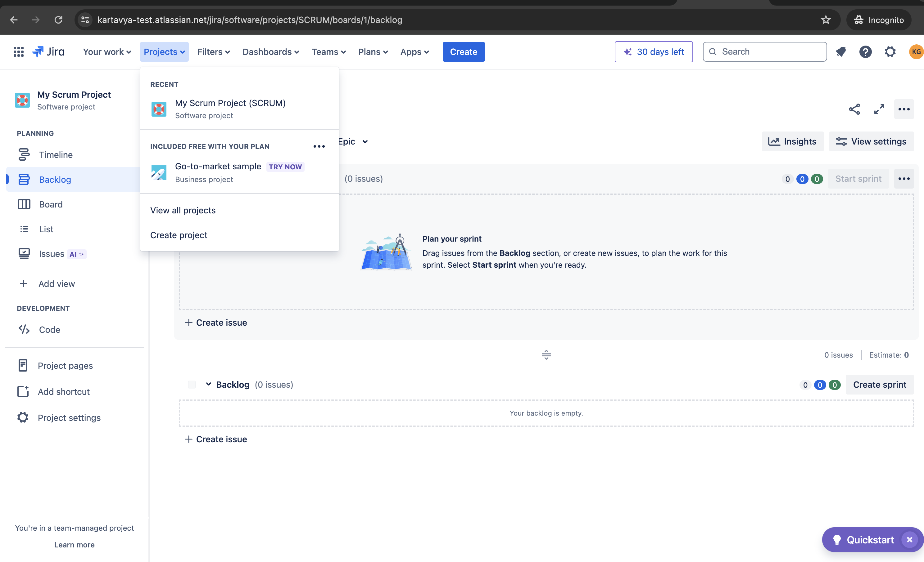Open the Insights panel
This screenshot has height=562, width=924.
tap(792, 141)
